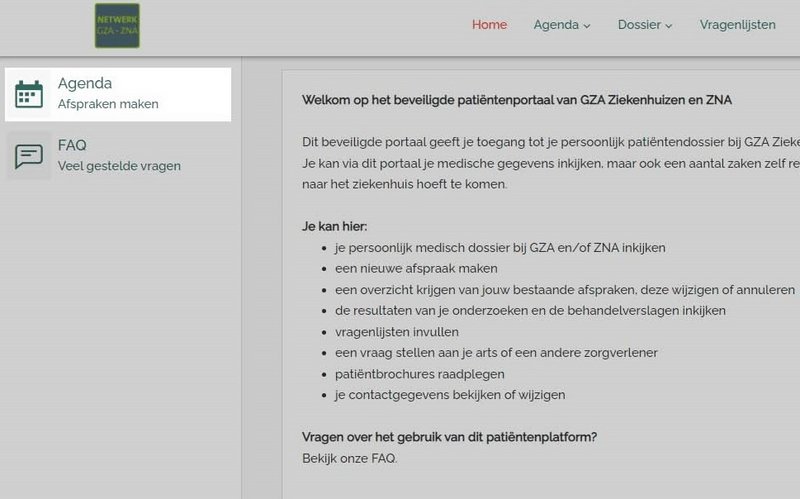The height and width of the screenshot is (499, 800).
Task: Click the NETWERK GZA-ZNA logo
Action: click(x=117, y=26)
